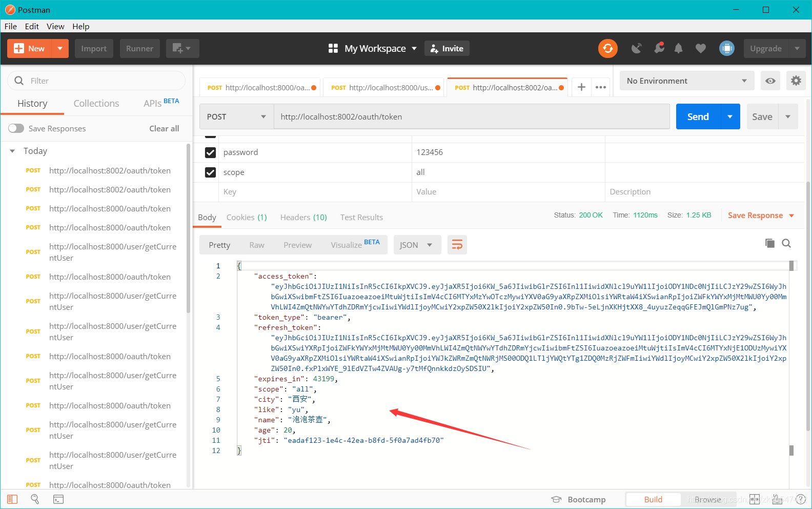Click the Runner button
Image resolution: width=812 pixels, height=509 pixels.
[x=139, y=48]
